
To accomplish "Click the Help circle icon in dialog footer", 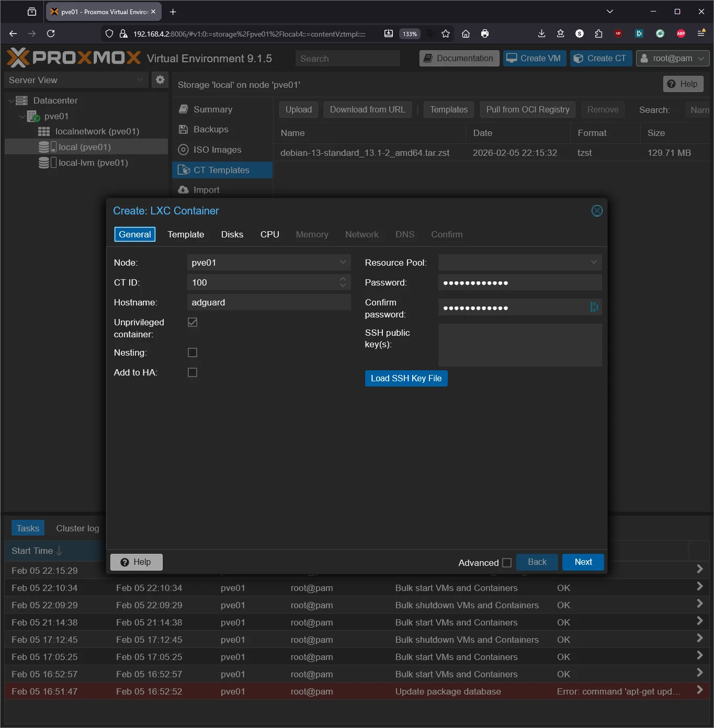I will pos(125,562).
